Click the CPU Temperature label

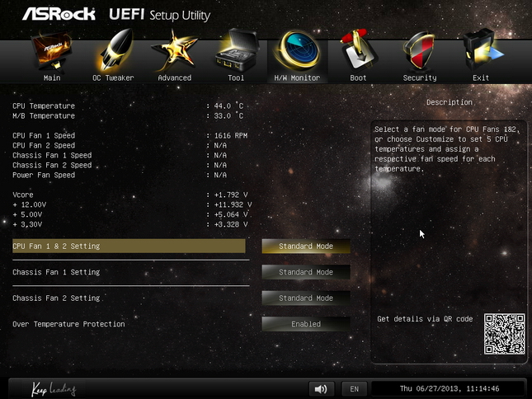pos(44,106)
